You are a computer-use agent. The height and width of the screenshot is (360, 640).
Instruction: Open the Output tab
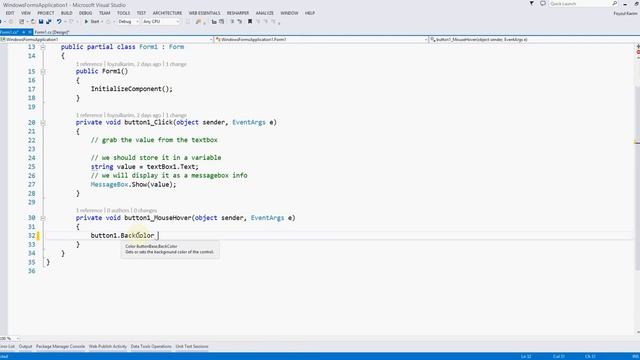point(25,347)
